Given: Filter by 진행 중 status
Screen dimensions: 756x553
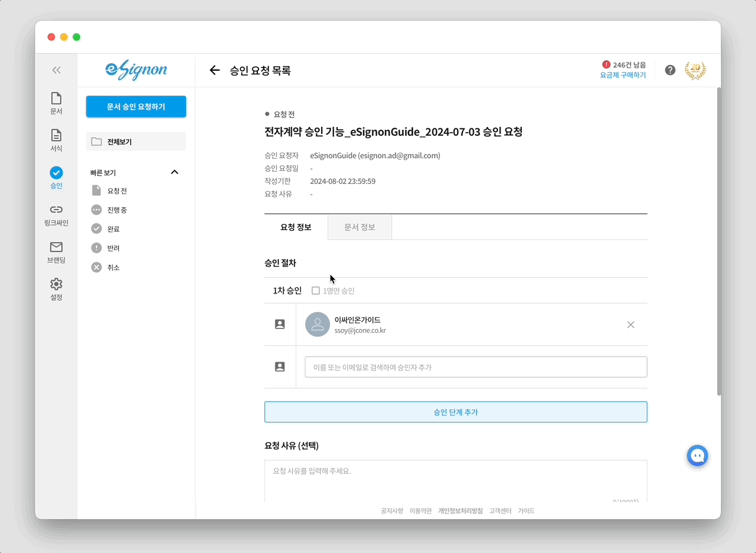Looking at the screenshot, I should point(110,210).
